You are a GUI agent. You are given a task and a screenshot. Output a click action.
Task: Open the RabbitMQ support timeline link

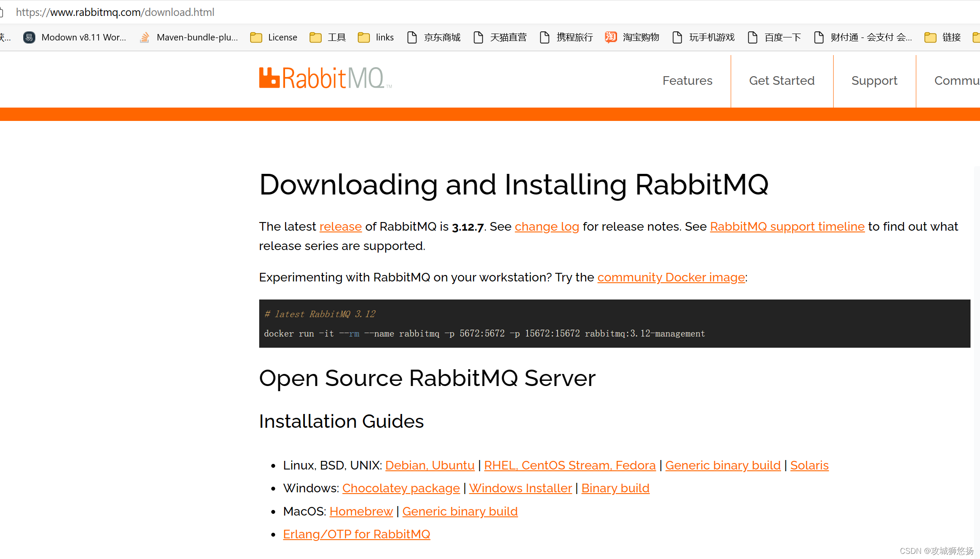tap(787, 226)
